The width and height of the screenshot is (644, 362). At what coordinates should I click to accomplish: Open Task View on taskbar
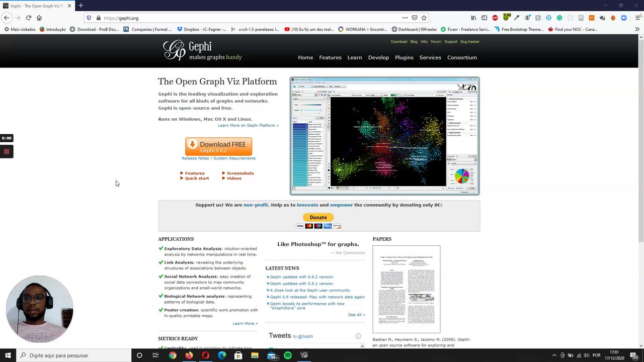155,355
